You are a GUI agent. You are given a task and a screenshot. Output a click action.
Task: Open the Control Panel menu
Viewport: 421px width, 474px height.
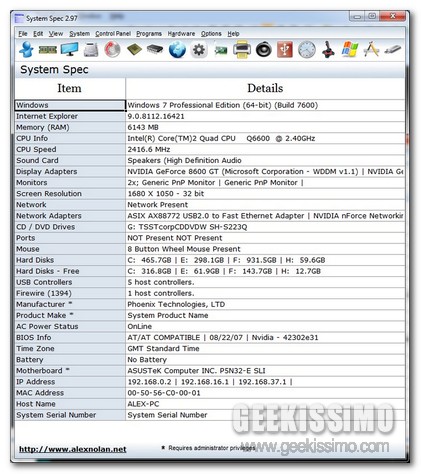click(113, 34)
